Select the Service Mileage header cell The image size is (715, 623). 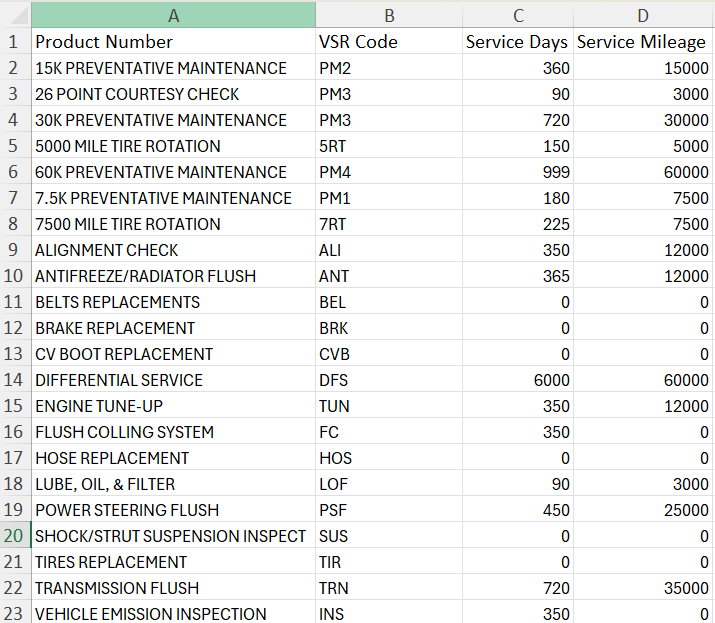[x=643, y=42]
